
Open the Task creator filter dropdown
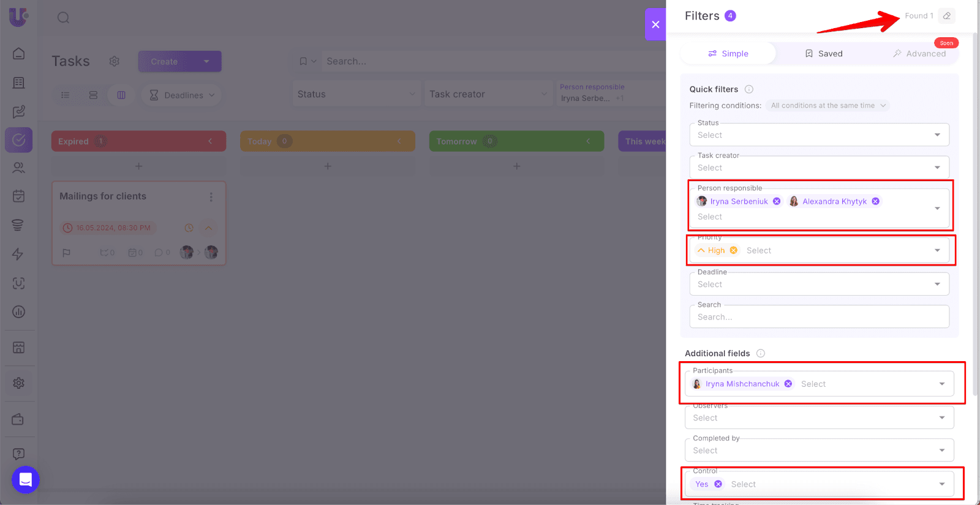tap(819, 168)
